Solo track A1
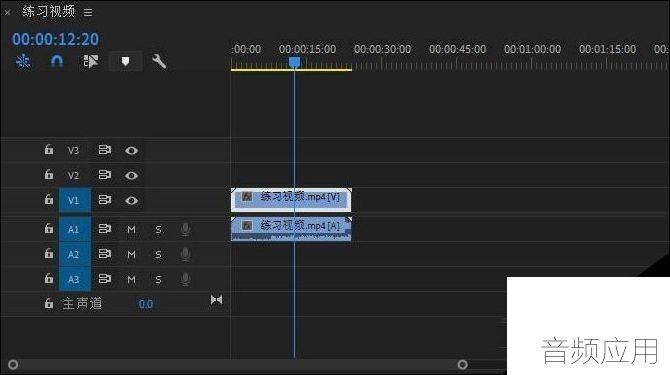670x375 pixels. pos(158,230)
